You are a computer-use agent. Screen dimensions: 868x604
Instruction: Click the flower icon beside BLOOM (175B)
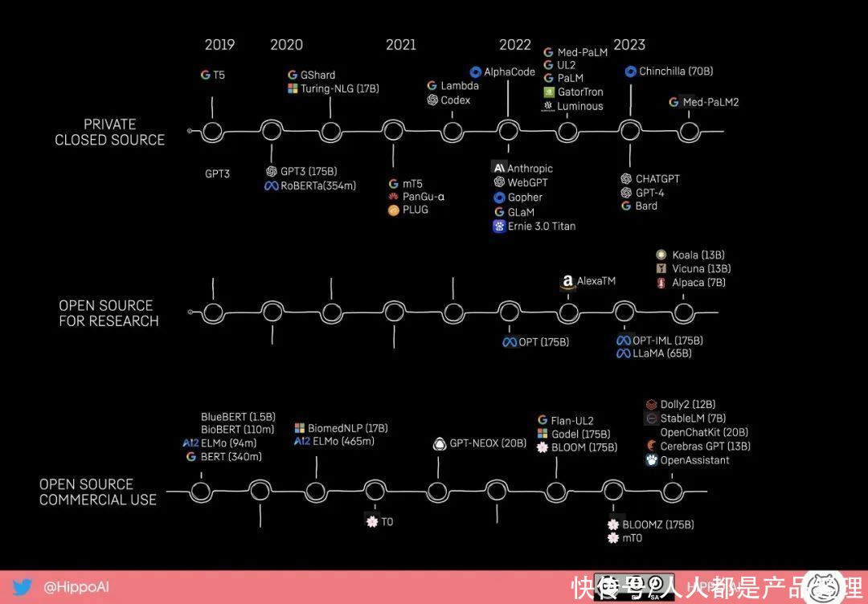pos(542,447)
